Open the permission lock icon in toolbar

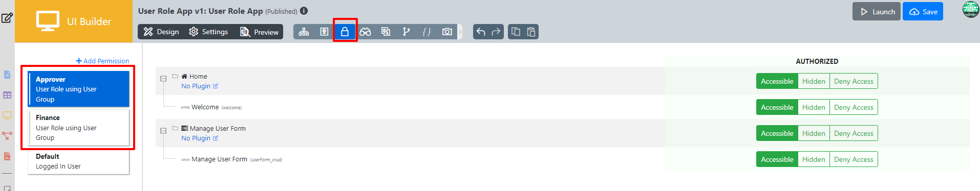(x=345, y=32)
